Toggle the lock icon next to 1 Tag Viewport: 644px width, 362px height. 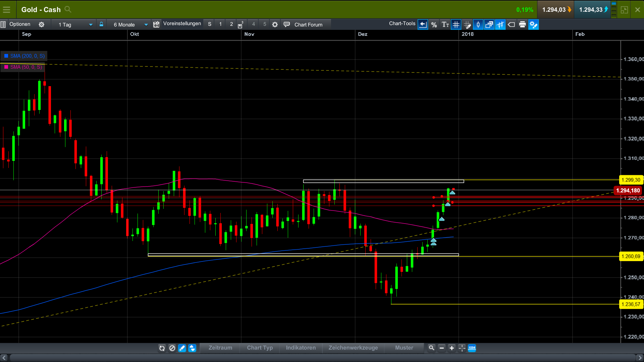point(101,24)
